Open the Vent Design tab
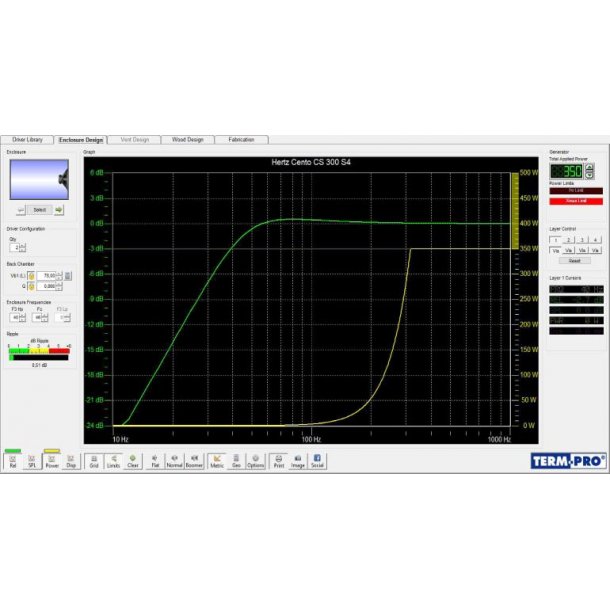Screen dimensions: 610x610 click(x=135, y=140)
